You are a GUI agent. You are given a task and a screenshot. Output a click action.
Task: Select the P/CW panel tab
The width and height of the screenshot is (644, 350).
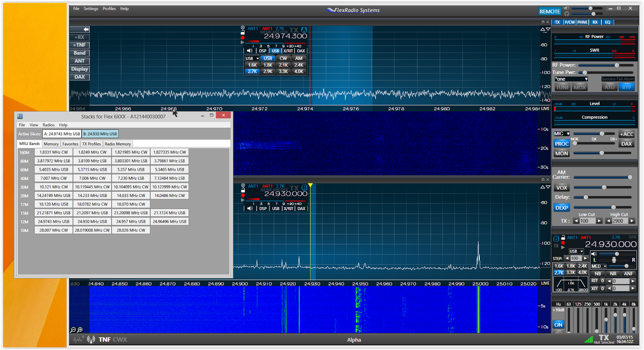570,22
